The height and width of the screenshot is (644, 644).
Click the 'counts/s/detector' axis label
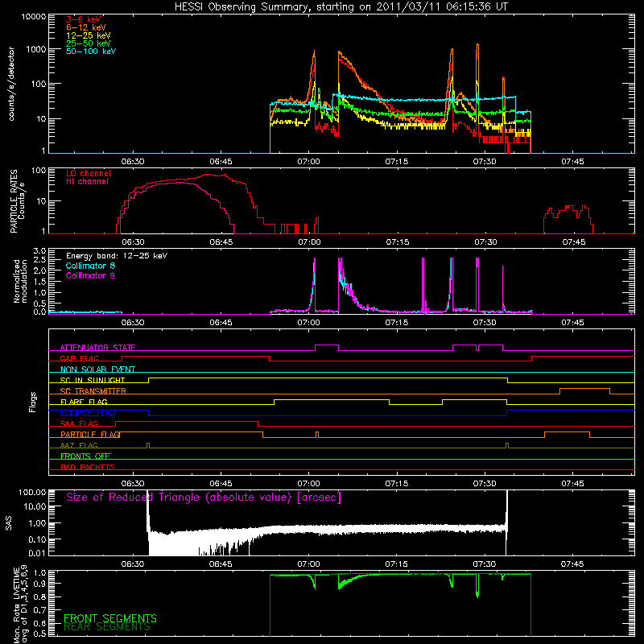tap(11, 84)
